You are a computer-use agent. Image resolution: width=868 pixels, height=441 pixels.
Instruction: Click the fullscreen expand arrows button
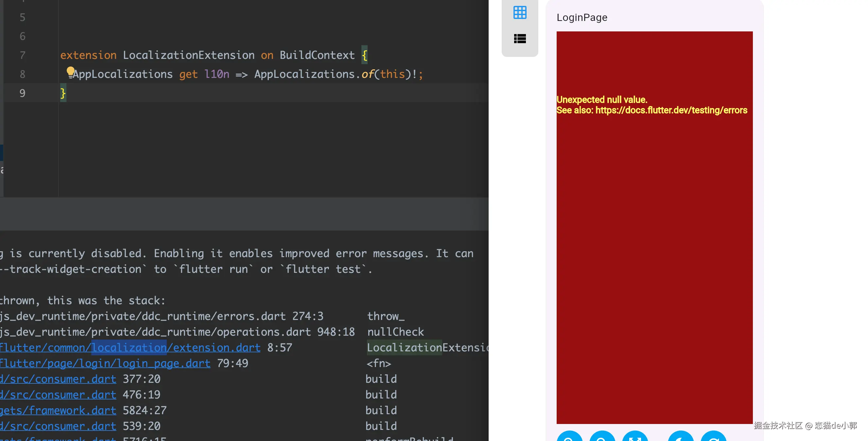(635, 438)
